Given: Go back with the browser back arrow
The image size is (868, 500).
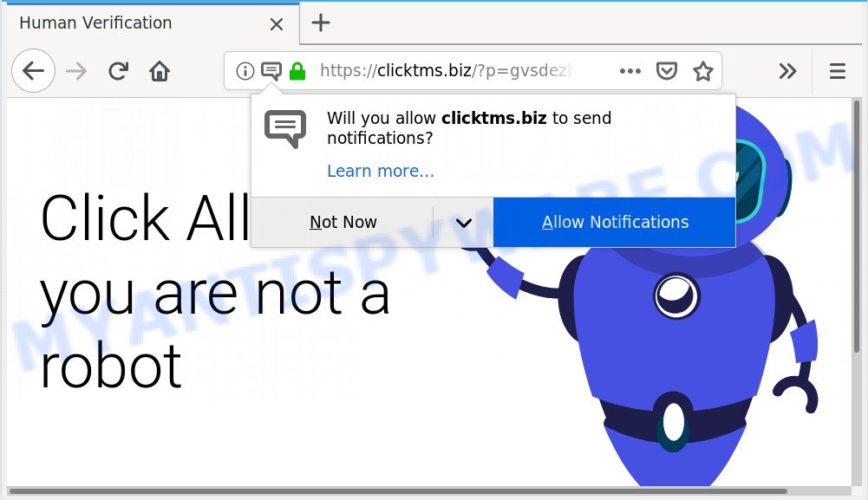Looking at the screenshot, I should tap(33, 71).
